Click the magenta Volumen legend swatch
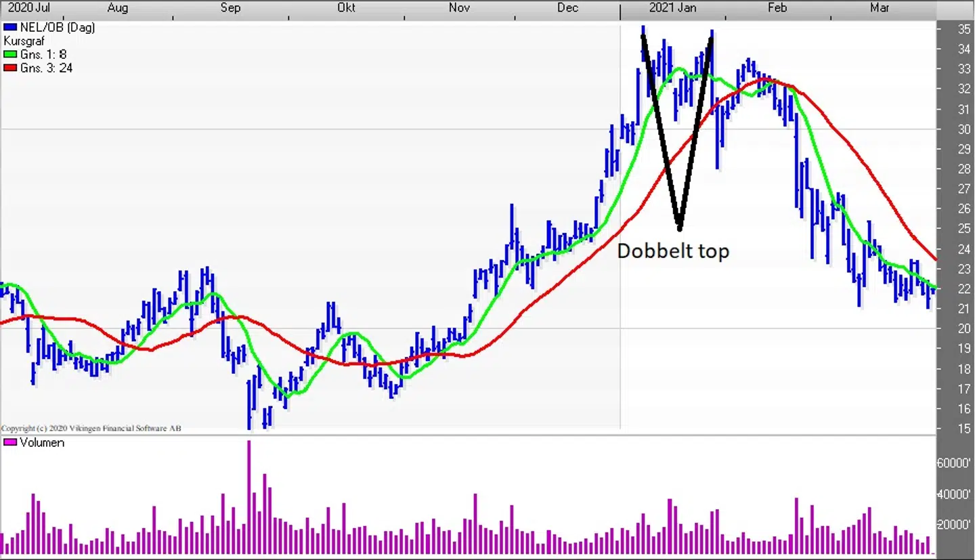Image resolution: width=975 pixels, height=560 pixels. (9, 443)
